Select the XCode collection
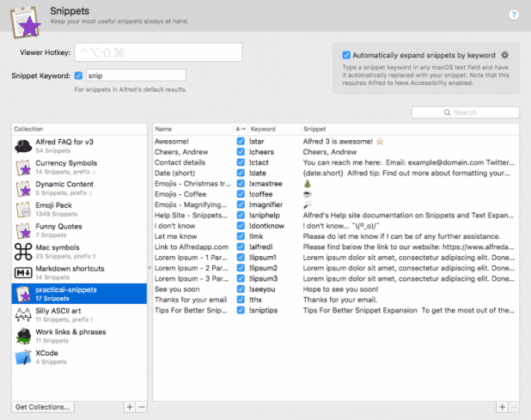531x420 pixels. (79, 357)
